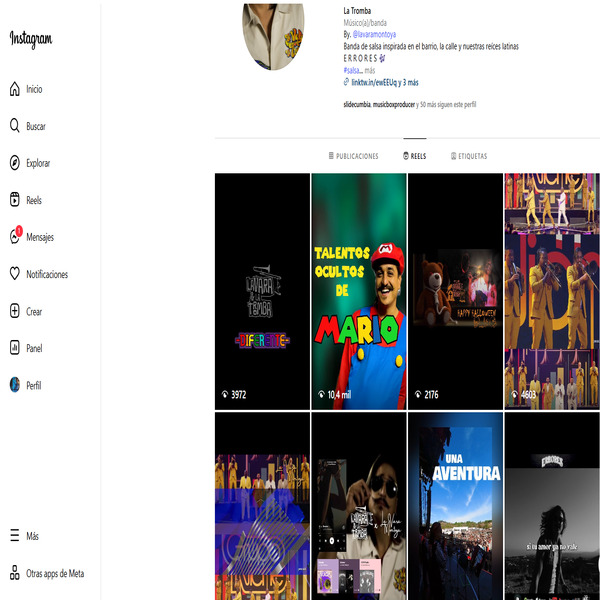Click the Reels tab icon
The width and height of the screenshot is (600, 600).
click(406, 156)
